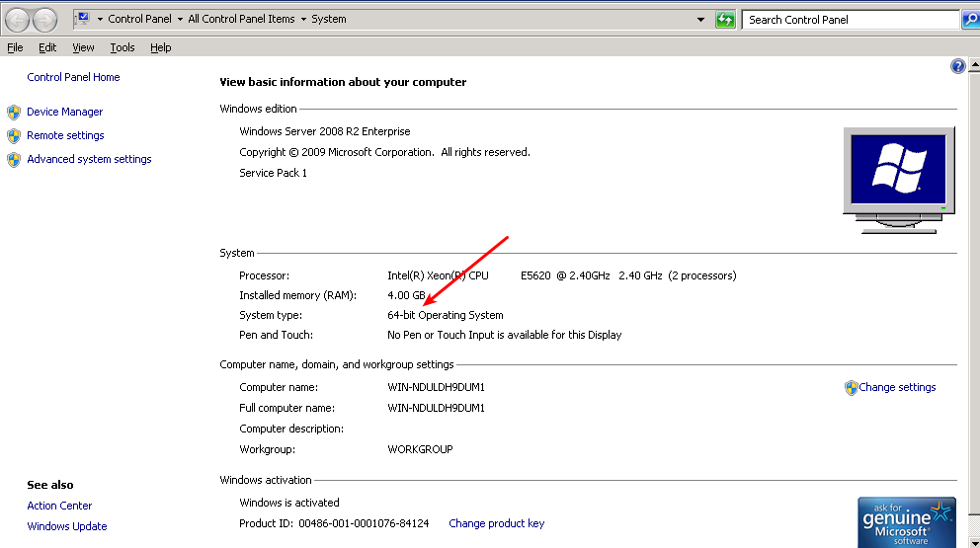980x548 pixels.
Task: Click the shield icon beside Remote settings
Action: coord(14,136)
